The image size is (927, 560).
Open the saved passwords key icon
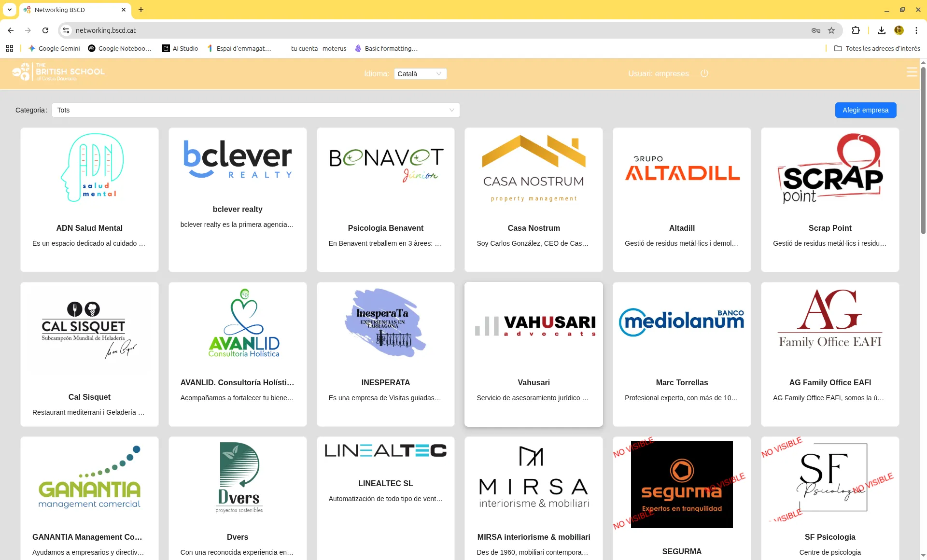click(x=815, y=30)
